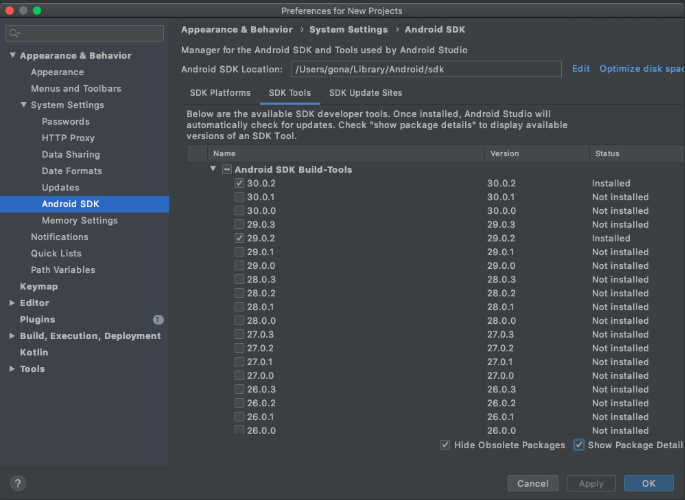Screen dimensions: 685x500
Task: Expand the Editor section arrow
Action: 12,303
